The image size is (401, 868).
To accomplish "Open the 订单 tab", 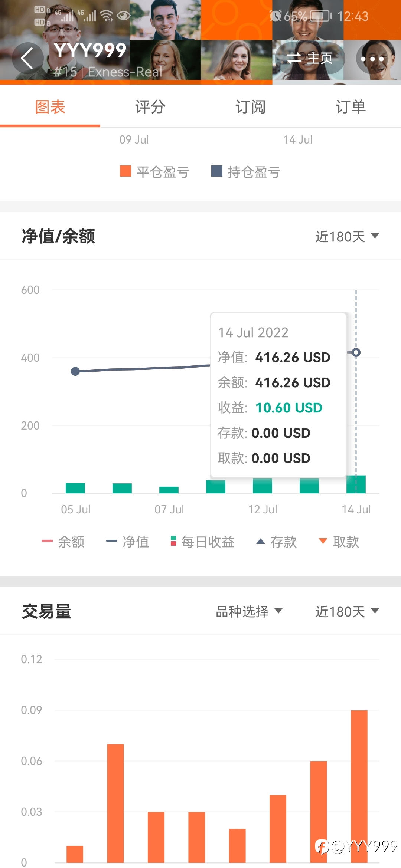I will pyautogui.click(x=351, y=107).
